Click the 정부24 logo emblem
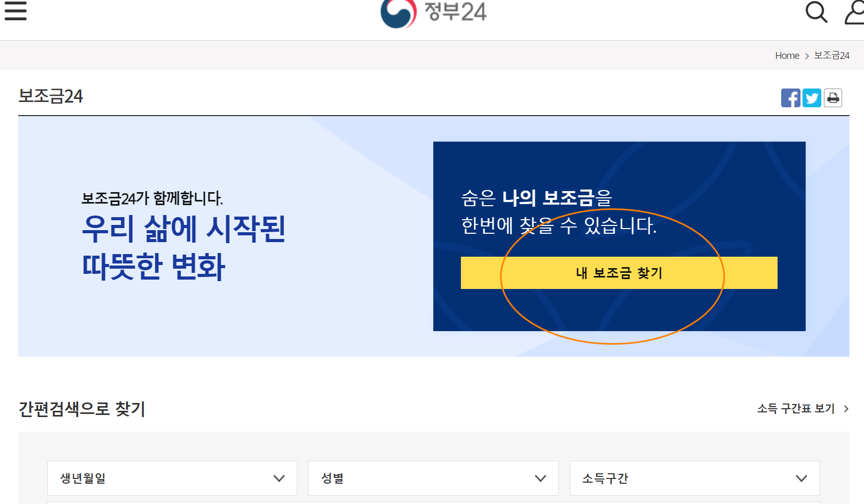Screen dimensions: 864x504 coord(398,13)
